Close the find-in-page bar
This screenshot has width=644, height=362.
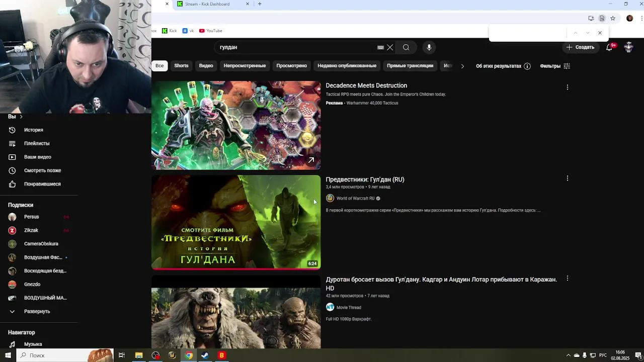pos(600,33)
